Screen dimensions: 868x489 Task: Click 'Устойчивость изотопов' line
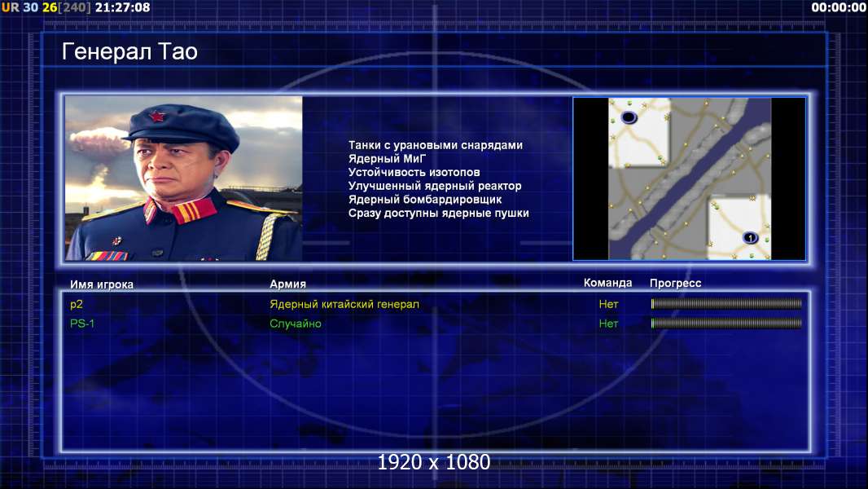414,172
